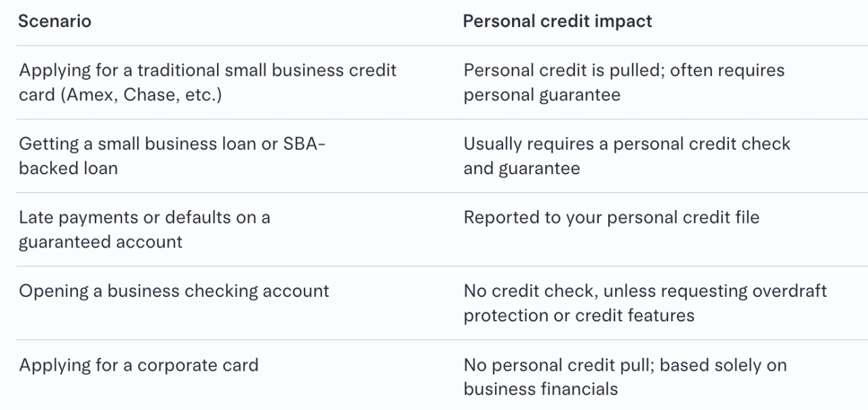
Task: Click "protection or credit features" text
Action: 578,316
